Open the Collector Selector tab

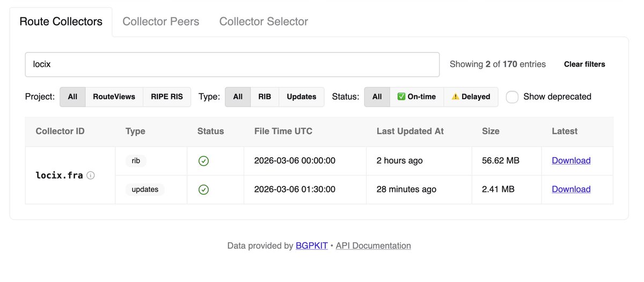264,22
